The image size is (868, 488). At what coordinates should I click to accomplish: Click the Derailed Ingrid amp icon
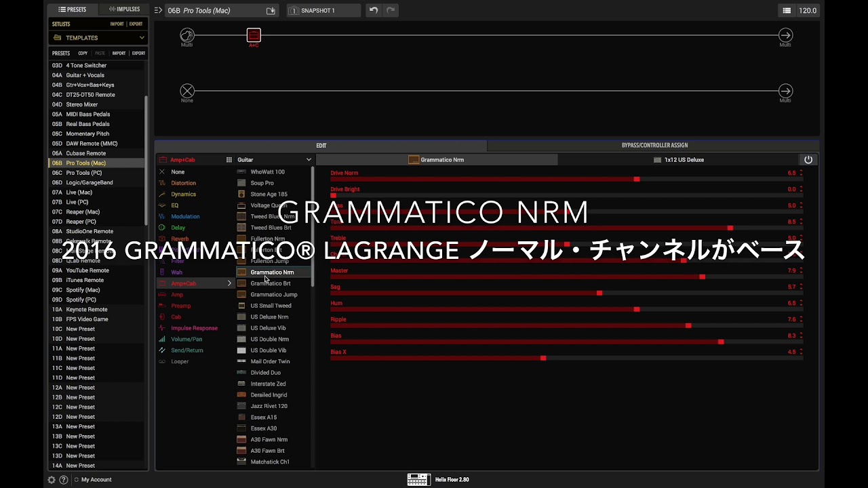pos(241,394)
